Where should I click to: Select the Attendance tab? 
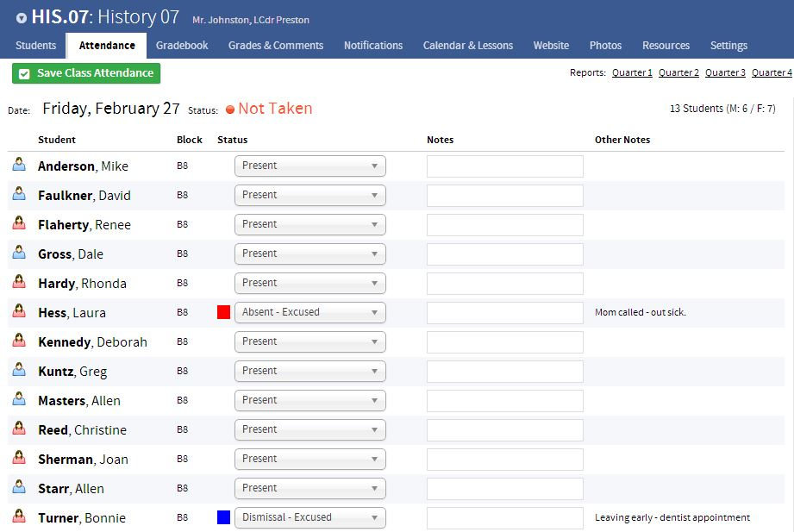107,46
